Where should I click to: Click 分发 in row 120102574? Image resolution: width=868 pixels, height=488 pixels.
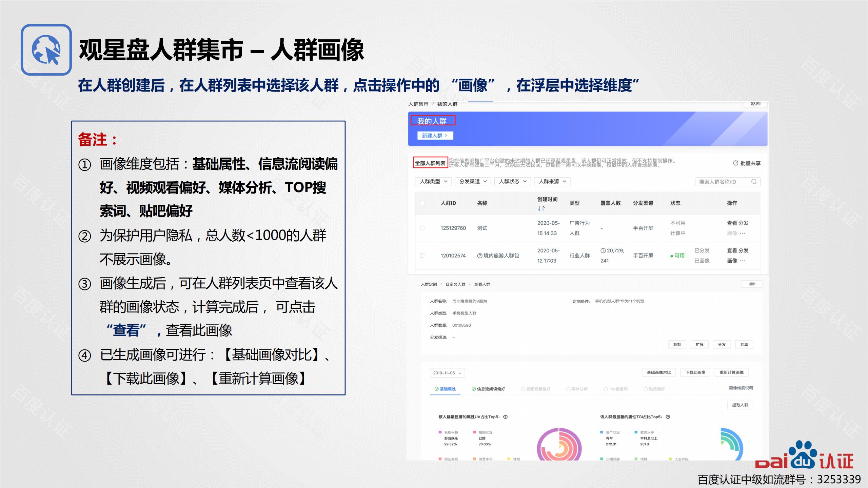point(744,250)
